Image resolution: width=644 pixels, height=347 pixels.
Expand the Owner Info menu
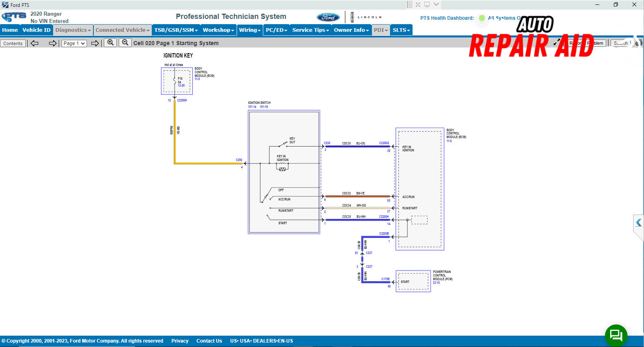tap(351, 30)
